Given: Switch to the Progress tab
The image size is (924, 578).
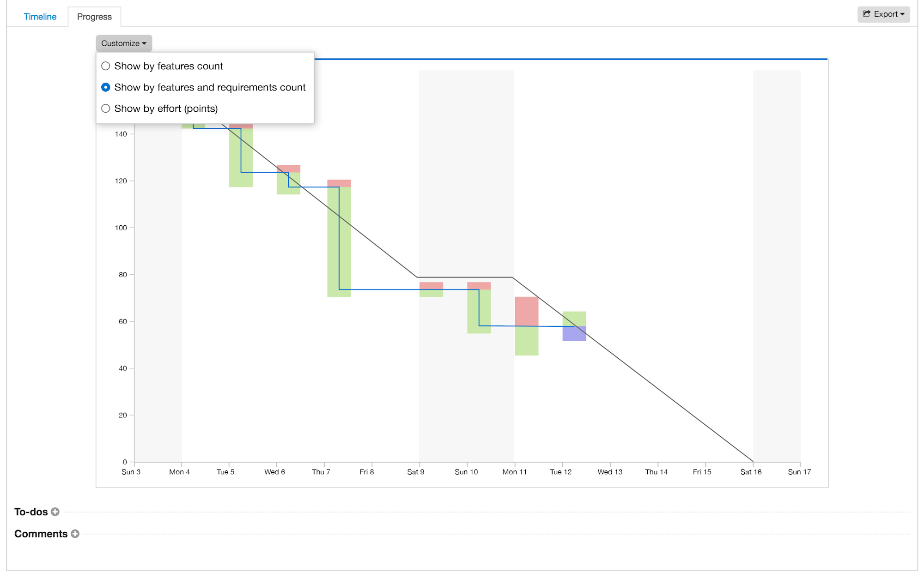Looking at the screenshot, I should pos(94,16).
